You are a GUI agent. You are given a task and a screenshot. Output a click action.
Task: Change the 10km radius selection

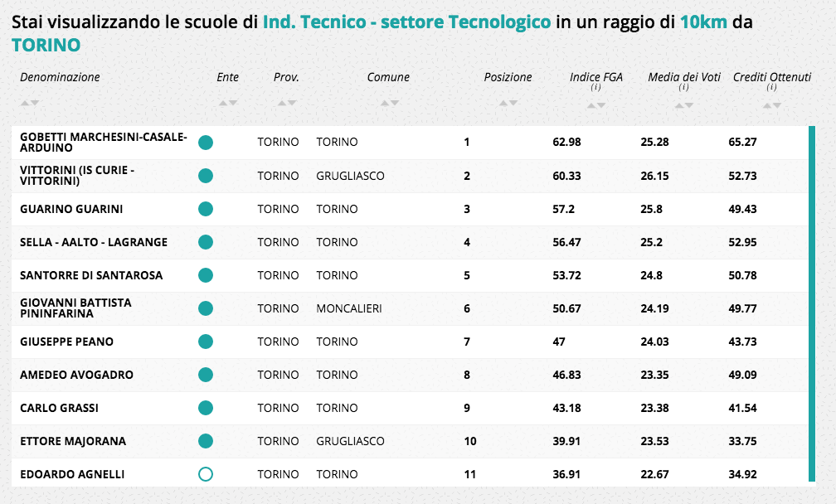click(703, 22)
